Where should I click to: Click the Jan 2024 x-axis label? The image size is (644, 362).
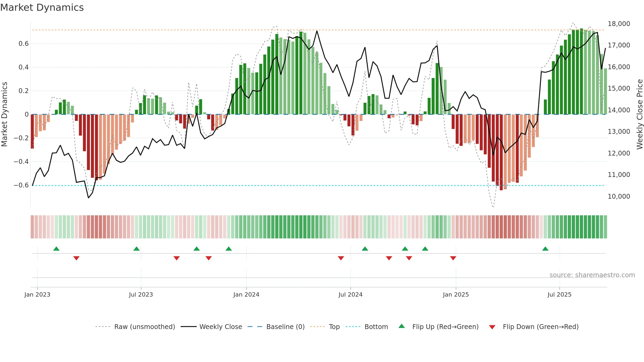(x=246, y=294)
